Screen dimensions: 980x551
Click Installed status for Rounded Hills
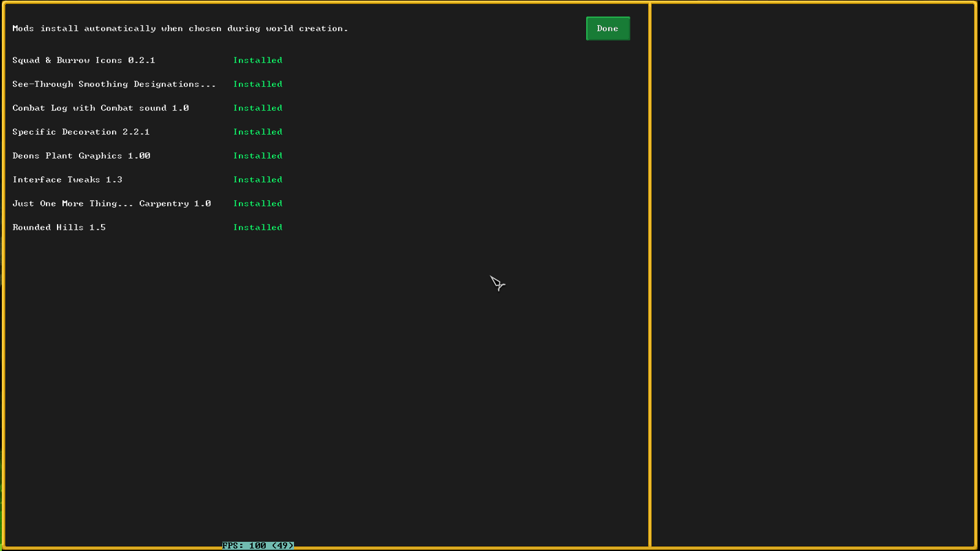(x=258, y=227)
